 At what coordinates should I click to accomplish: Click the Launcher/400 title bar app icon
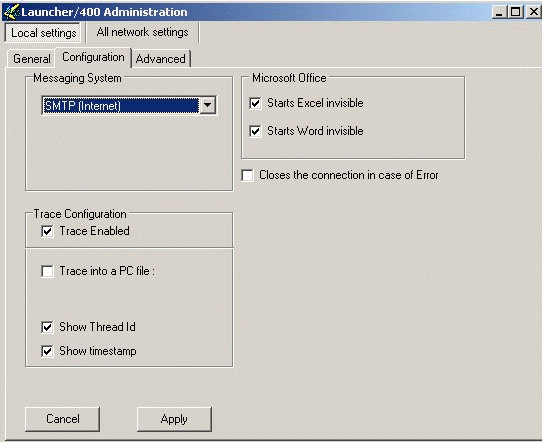point(11,12)
